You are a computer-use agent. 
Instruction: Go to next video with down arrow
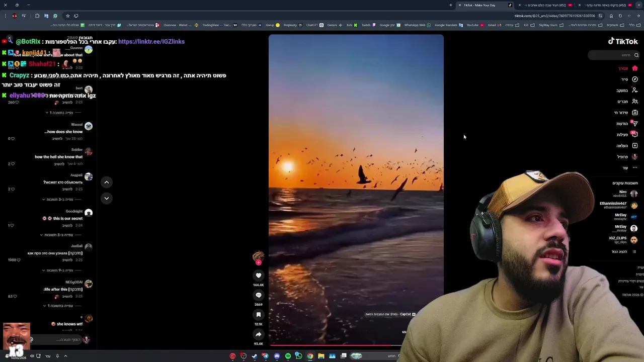(107, 198)
